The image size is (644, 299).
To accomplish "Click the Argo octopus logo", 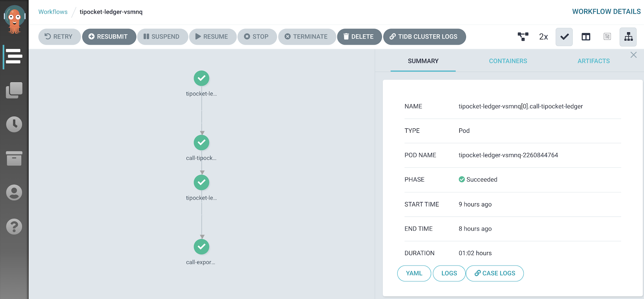I will 14,19.
